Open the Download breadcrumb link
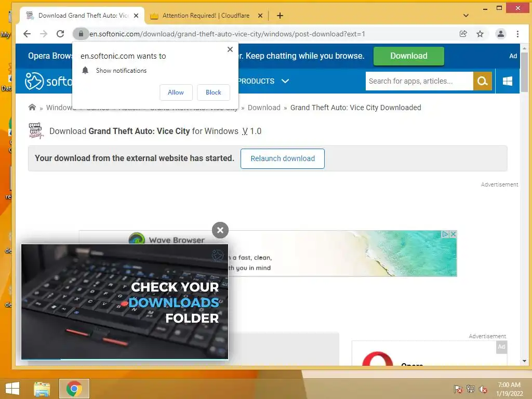This screenshot has width=532, height=399. pyautogui.click(x=264, y=108)
